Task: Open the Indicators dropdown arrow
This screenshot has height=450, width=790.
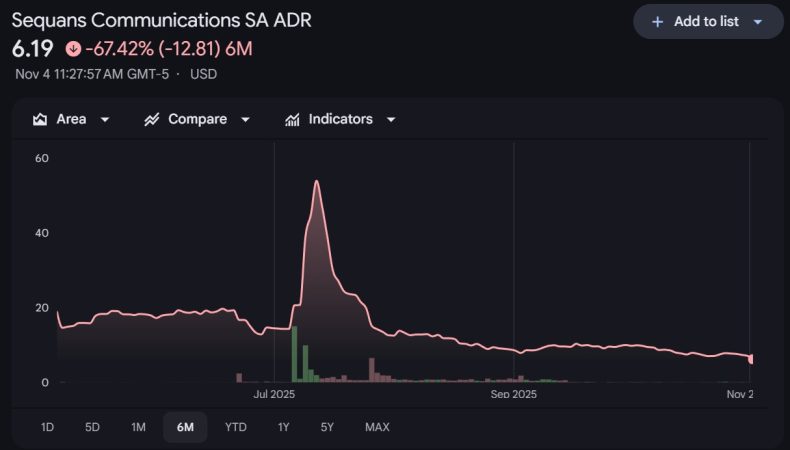Action: click(391, 119)
